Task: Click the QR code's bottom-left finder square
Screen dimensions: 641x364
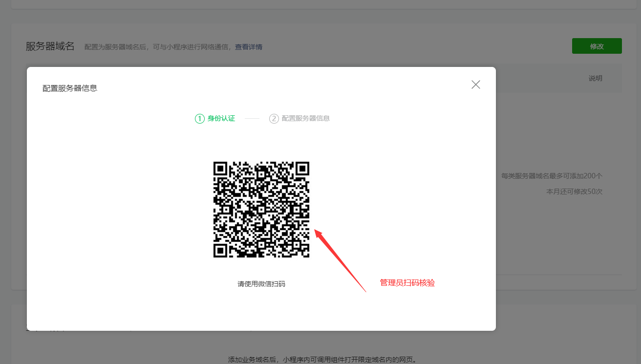Action: (x=221, y=251)
